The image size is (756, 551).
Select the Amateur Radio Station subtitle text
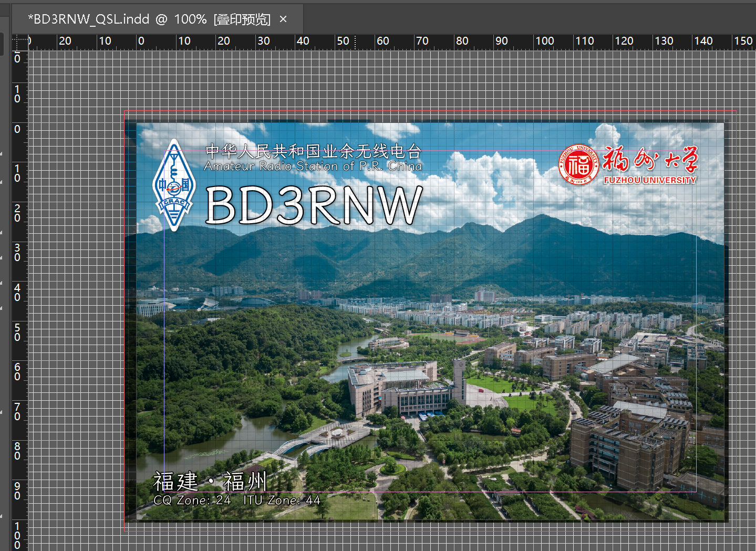[x=313, y=167]
